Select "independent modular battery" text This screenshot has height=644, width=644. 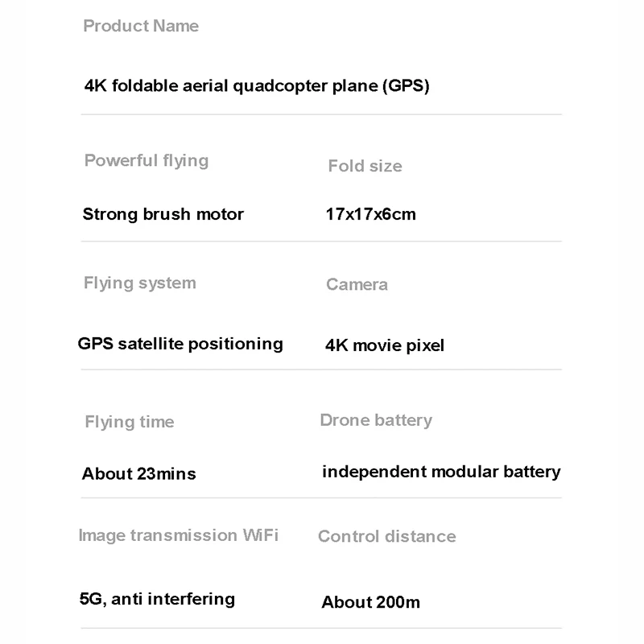pos(441,472)
